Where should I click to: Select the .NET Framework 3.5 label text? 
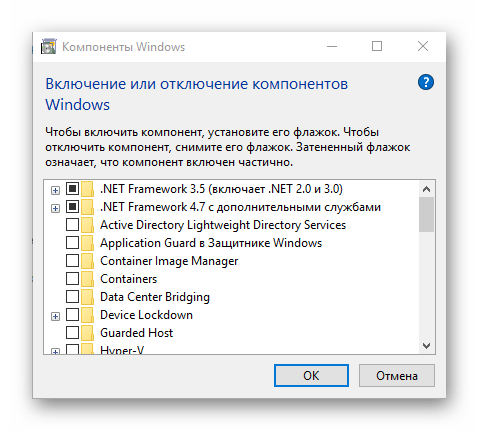point(221,189)
